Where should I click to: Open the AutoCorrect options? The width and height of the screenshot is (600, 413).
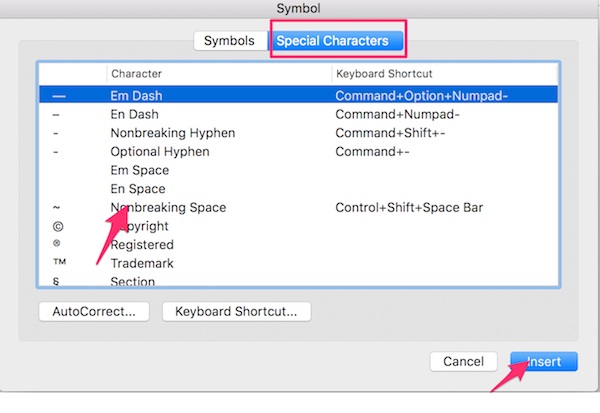[x=94, y=311]
